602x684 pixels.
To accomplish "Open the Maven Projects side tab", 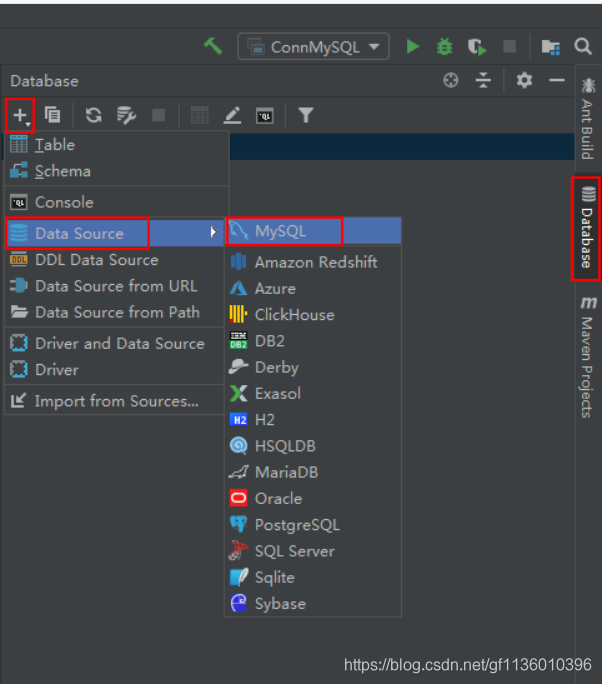I will tap(588, 356).
